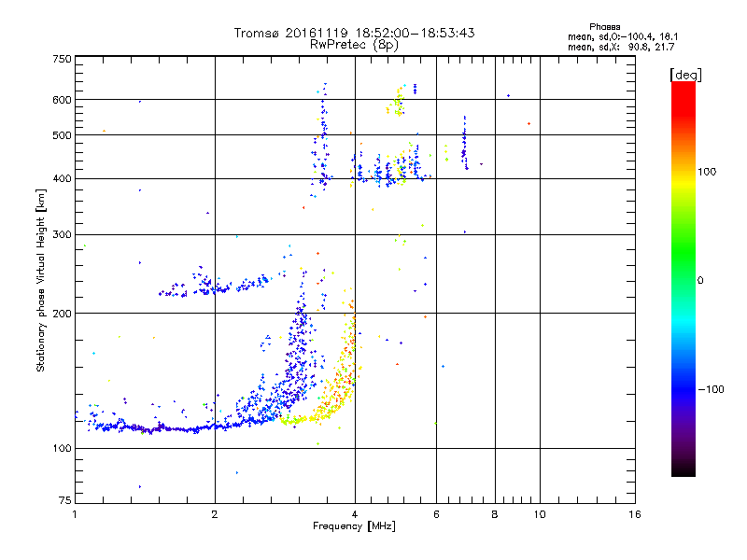The image size is (747, 560).
Task: Click the y-axis '100' tick label
Action: tap(62, 449)
